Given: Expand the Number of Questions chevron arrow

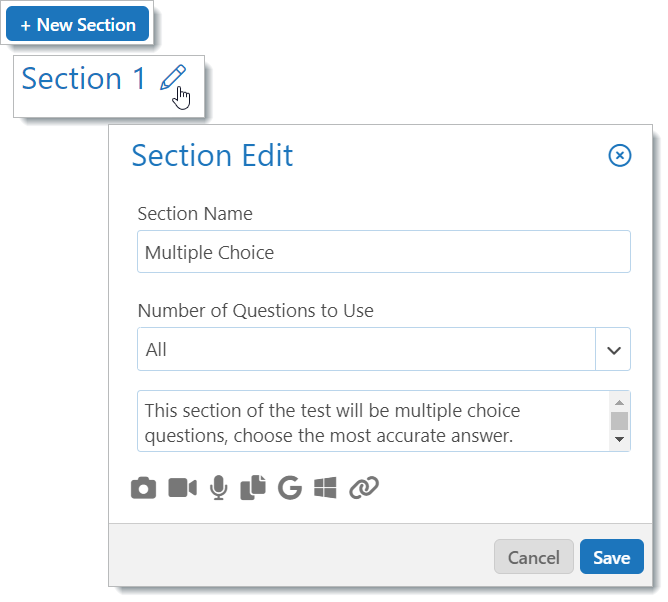Looking at the screenshot, I should pyautogui.click(x=613, y=349).
